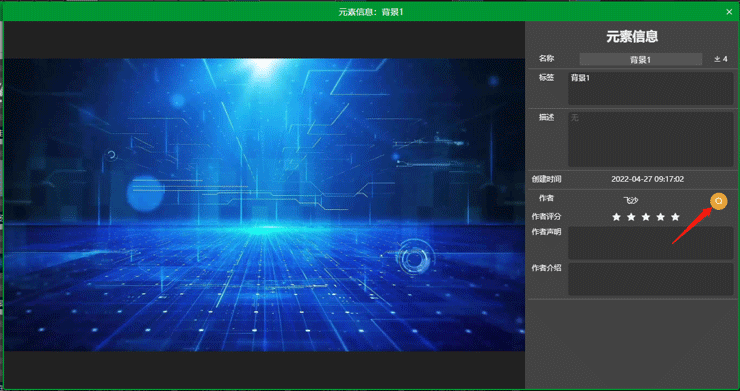Click the 作者评分 label
Screen dimensions: 740x391
pyautogui.click(x=547, y=216)
